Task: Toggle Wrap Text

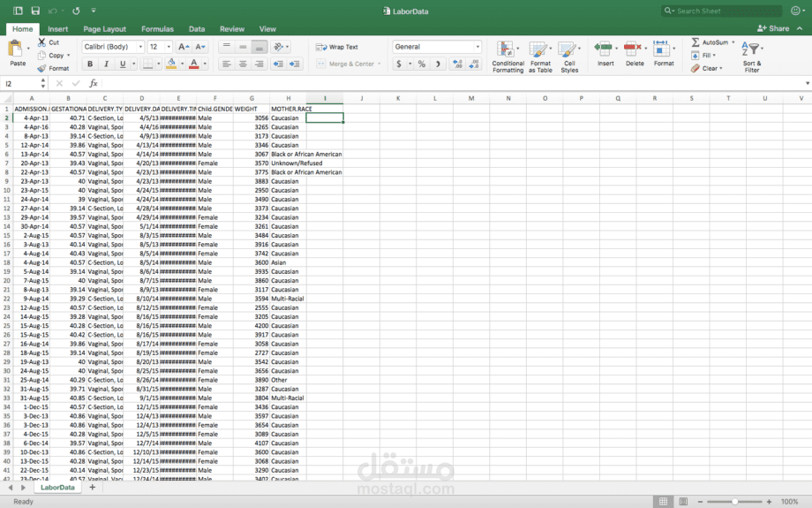Action: (337, 47)
